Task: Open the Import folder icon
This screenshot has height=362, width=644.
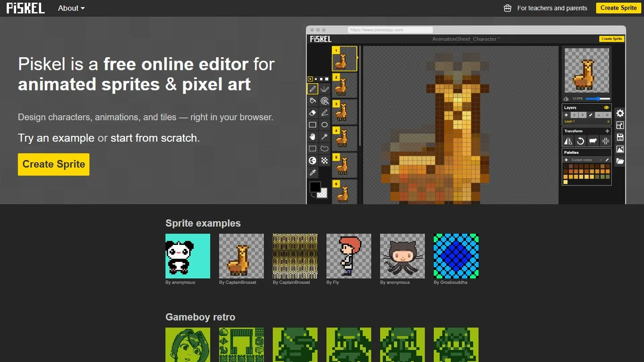Action: tap(620, 161)
